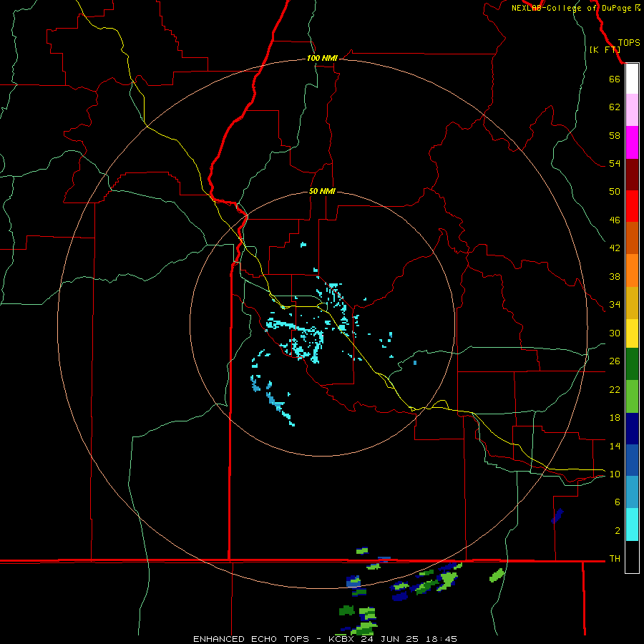Click the legend value '10'
Viewport: 644px width, 644px height.
point(615,474)
